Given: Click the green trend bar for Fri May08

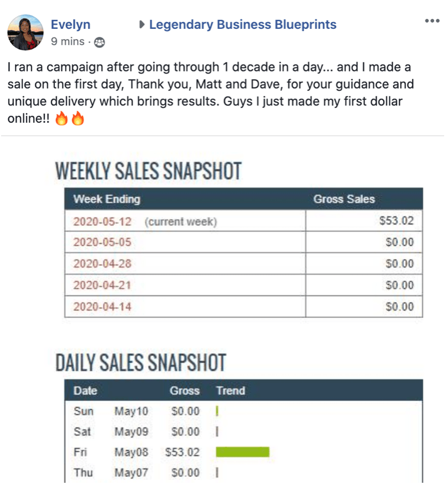Looking at the screenshot, I should (x=243, y=452).
